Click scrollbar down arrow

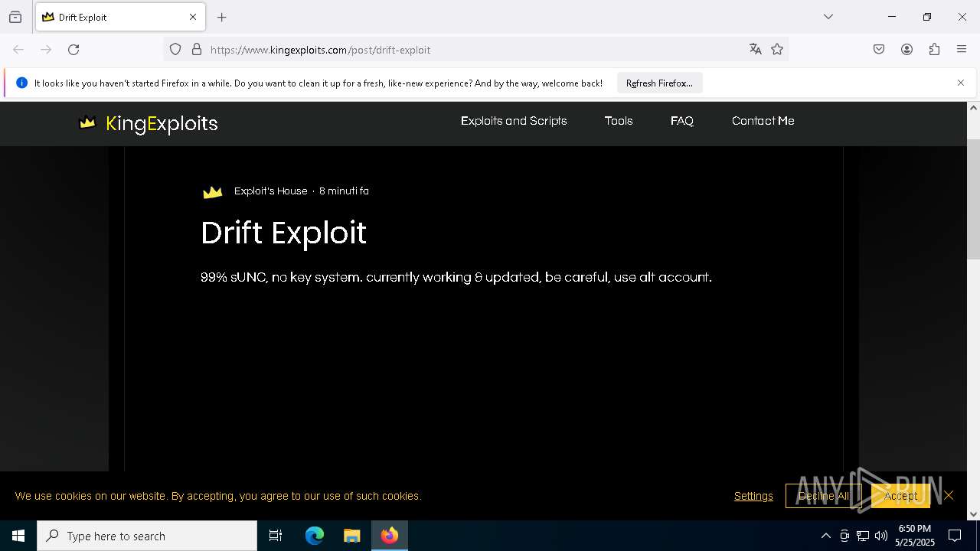click(x=973, y=514)
